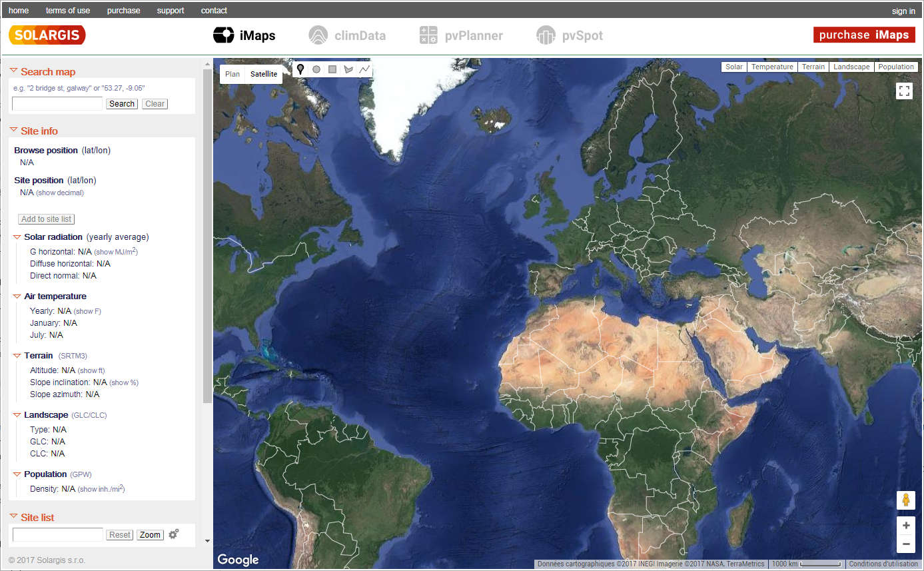Viewport: 924px width, 571px height.
Task: Click the 1000 km map scale control
Action: pyautogui.click(x=806, y=564)
